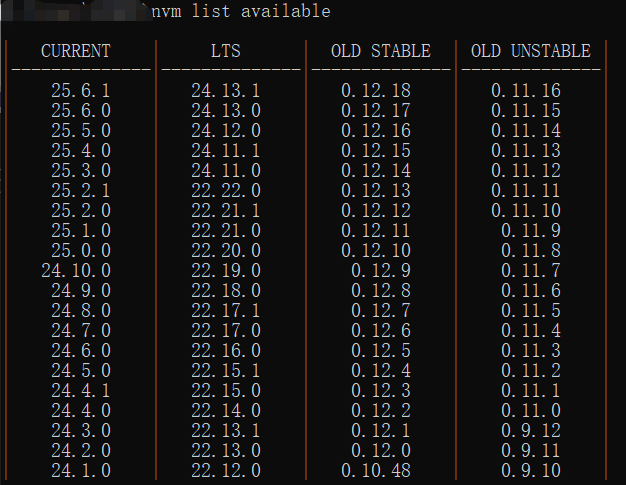Select version 24.4.1

(x=81, y=390)
